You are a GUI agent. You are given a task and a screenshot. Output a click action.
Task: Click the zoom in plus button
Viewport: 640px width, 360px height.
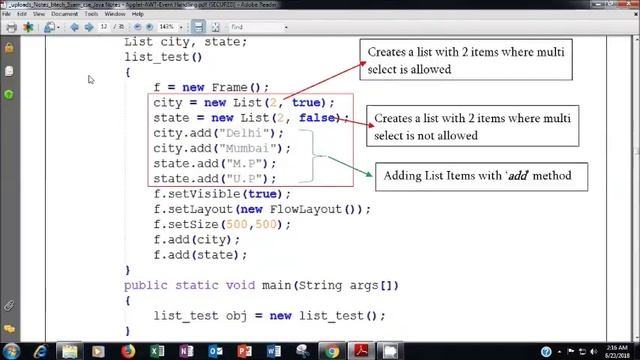[150, 27]
